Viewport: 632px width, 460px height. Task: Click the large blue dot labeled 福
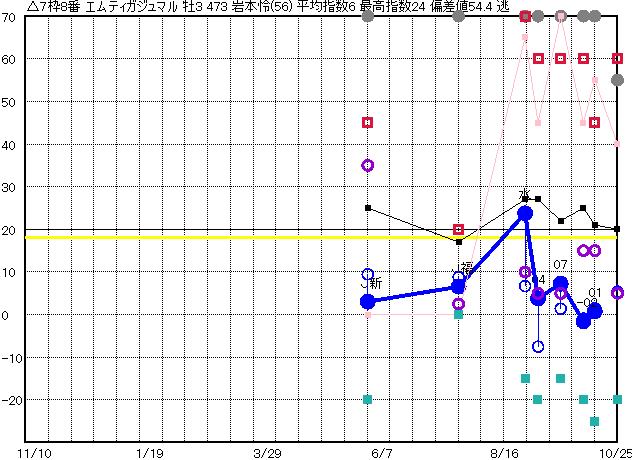pyautogui.click(x=458, y=287)
